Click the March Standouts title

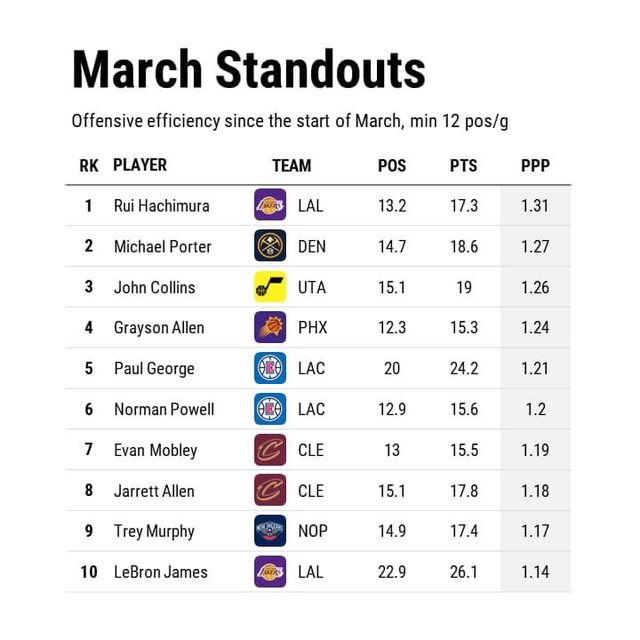pos(249,70)
